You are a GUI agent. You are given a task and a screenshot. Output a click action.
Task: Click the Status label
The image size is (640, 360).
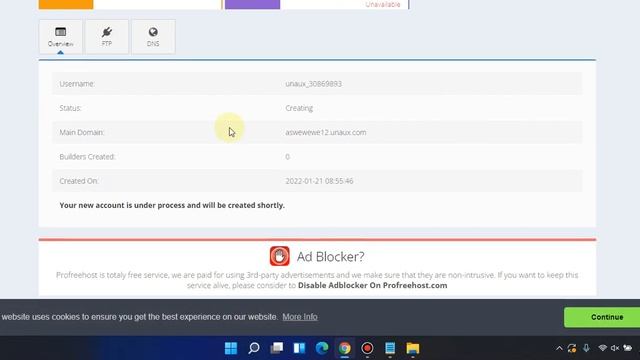(71, 108)
